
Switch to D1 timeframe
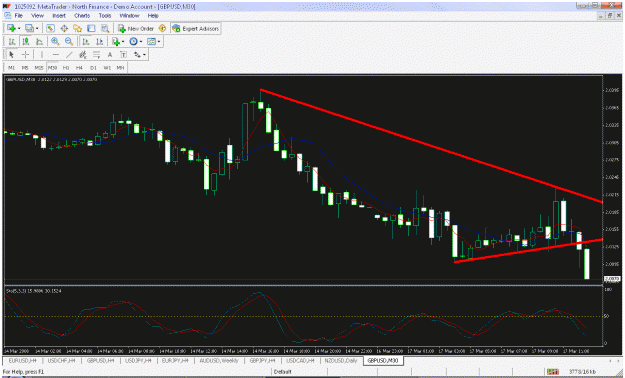(93, 68)
